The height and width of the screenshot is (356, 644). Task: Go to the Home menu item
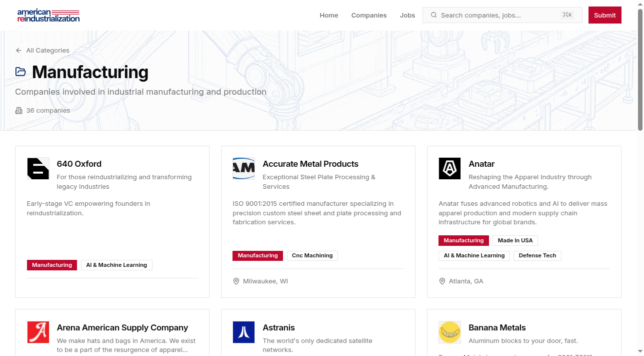[x=329, y=15]
